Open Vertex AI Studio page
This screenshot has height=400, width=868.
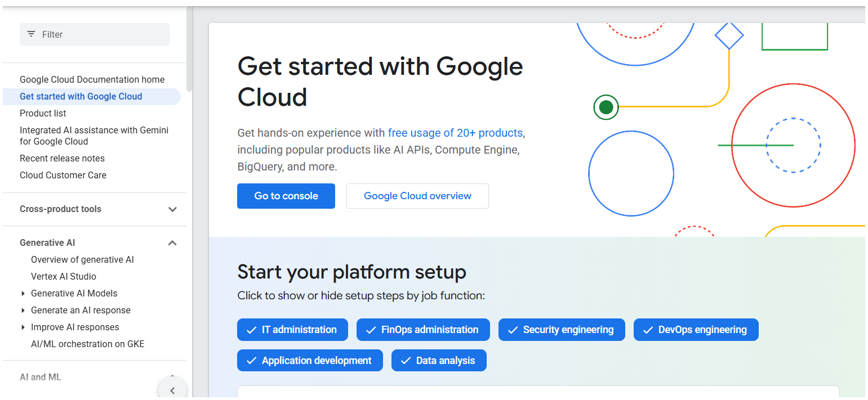coord(64,276)
